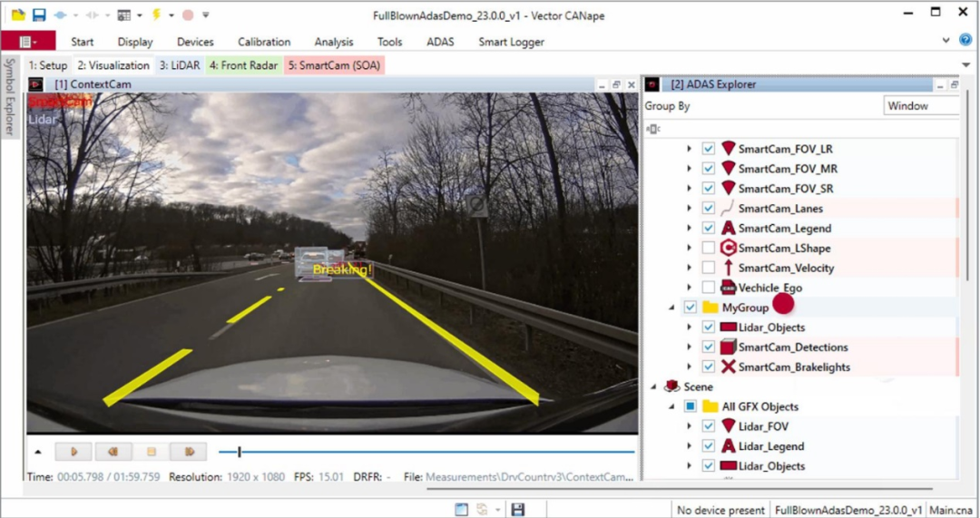Click the SmartCam_Brakelights red X icon
The image size is (980, 518).
coord(728,367)
